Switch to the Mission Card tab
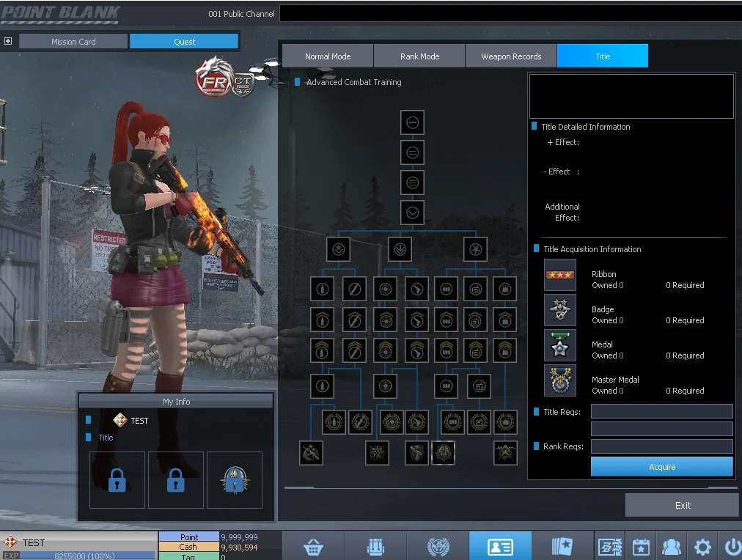Image resolution: width=742 pixels, height=560 pixels. (73, 42)
